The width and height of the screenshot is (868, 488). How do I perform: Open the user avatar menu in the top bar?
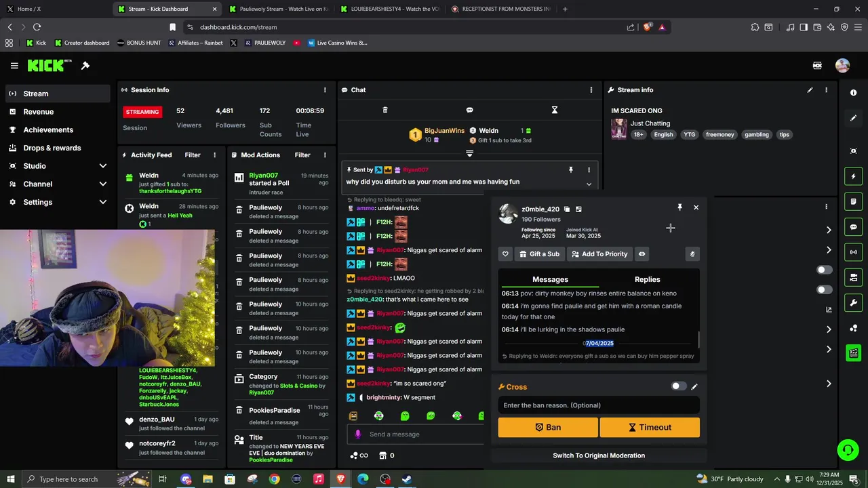(842, 66)
